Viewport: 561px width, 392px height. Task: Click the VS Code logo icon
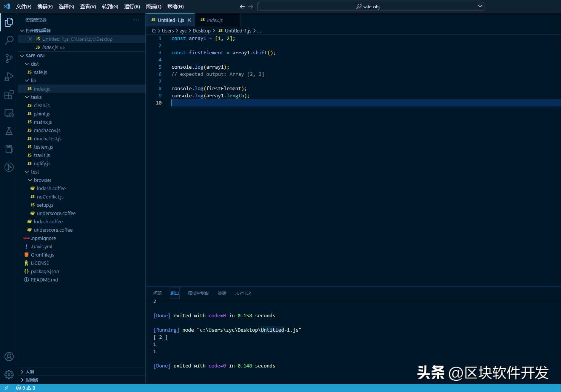pos(7,6)
